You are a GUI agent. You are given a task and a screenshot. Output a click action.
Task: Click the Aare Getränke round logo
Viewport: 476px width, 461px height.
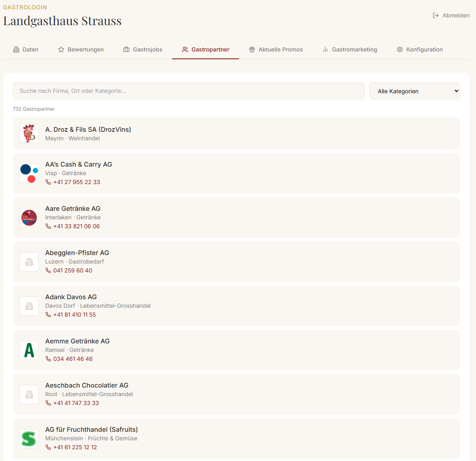point(29,218)
